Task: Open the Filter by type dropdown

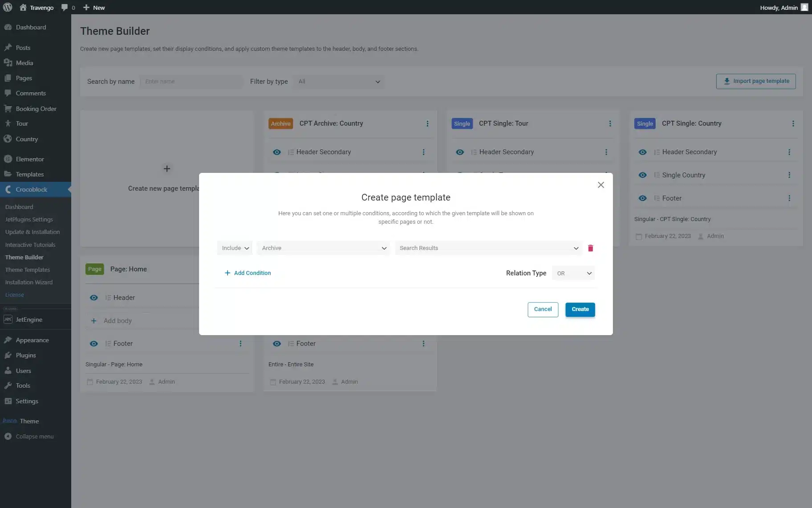Action: [x=339, y=82]
